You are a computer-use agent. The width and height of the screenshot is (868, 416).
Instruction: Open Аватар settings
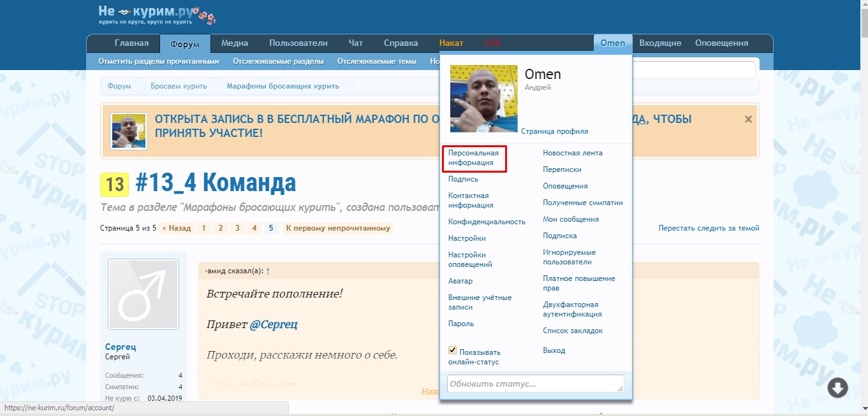click(460, 281)
